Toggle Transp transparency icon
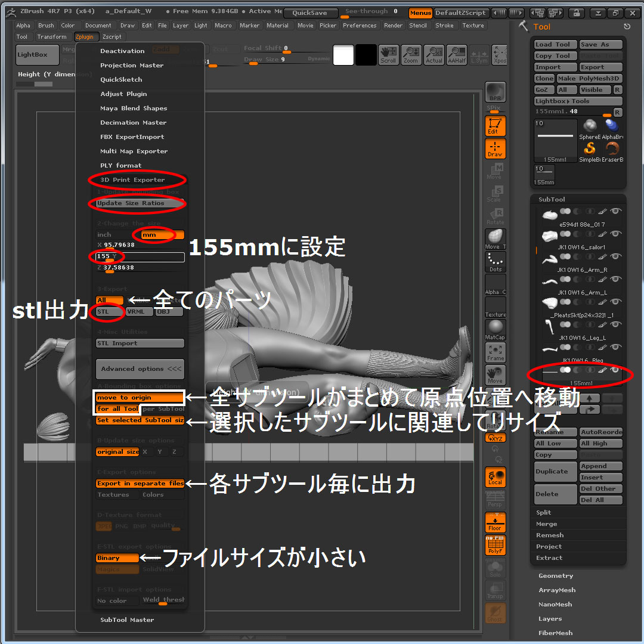 (496, 590)
